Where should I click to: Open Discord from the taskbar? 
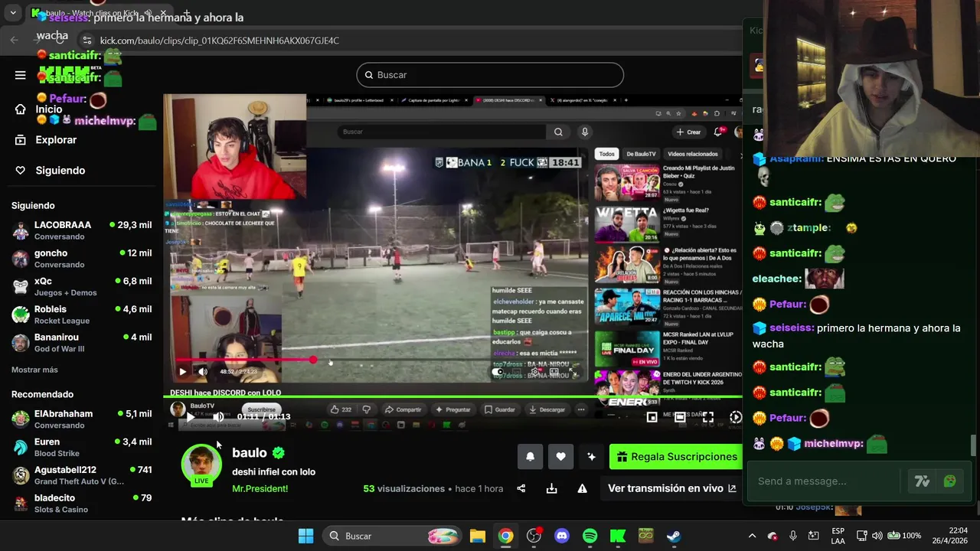562,536
